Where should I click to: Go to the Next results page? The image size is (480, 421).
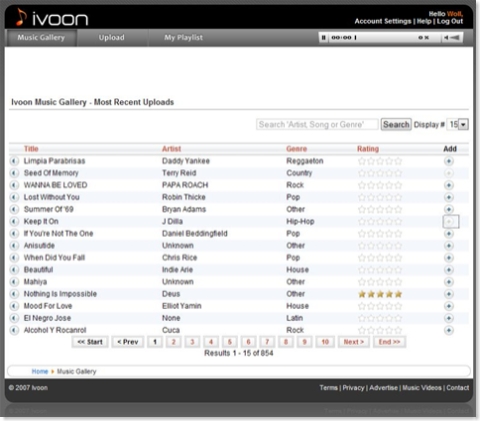coord(354,342)
